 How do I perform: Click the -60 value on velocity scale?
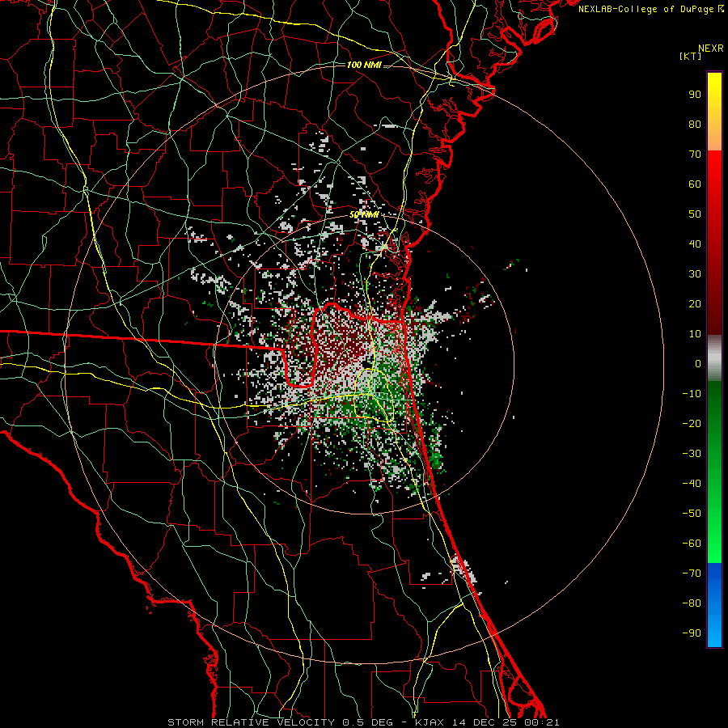pyautogui.click(x=692, y=544)
